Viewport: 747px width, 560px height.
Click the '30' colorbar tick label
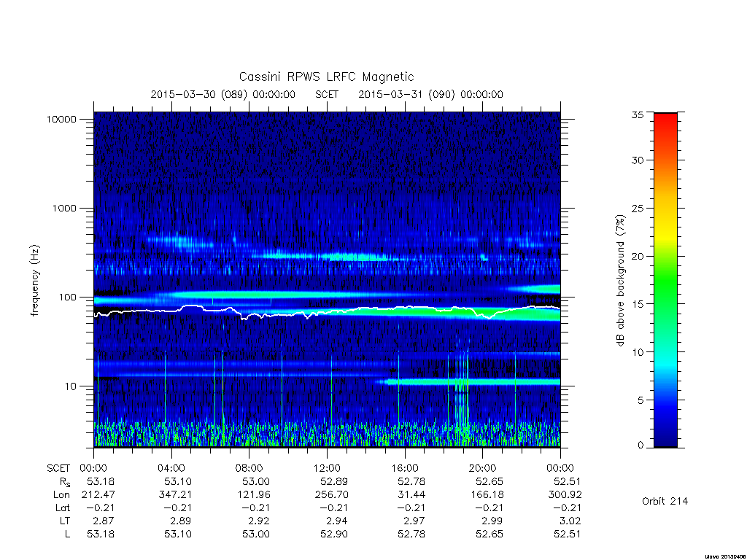point(638,160)
